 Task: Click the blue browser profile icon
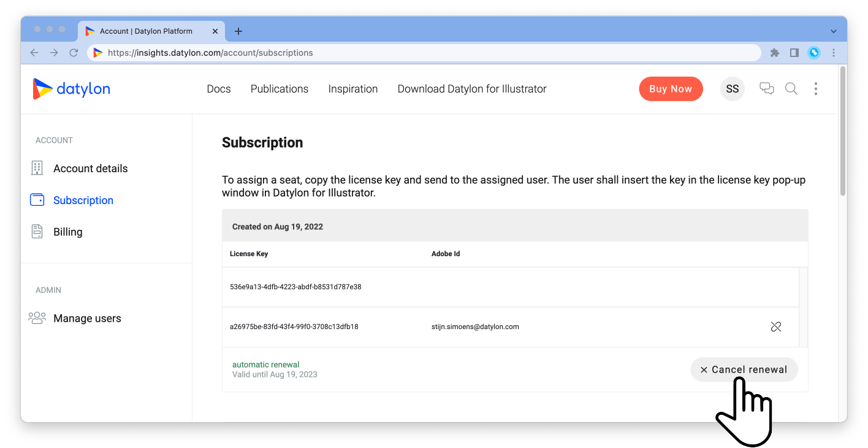click(814, 53)
